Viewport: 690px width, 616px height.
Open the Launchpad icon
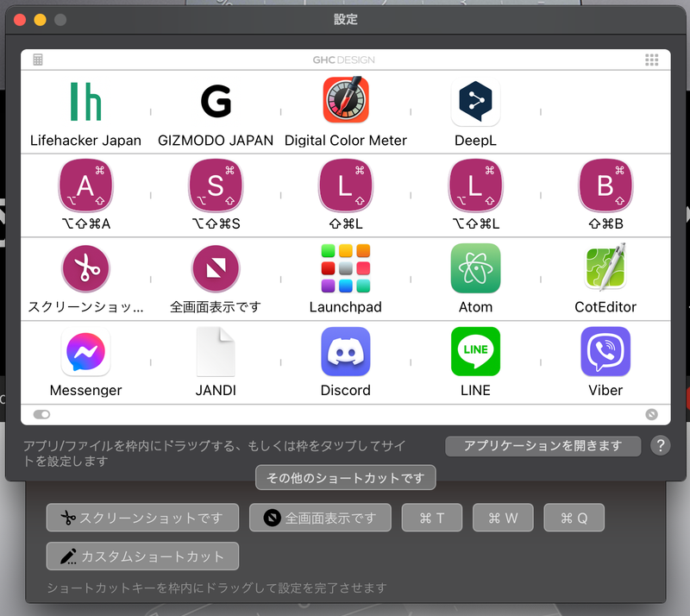(x=346, y=268)
